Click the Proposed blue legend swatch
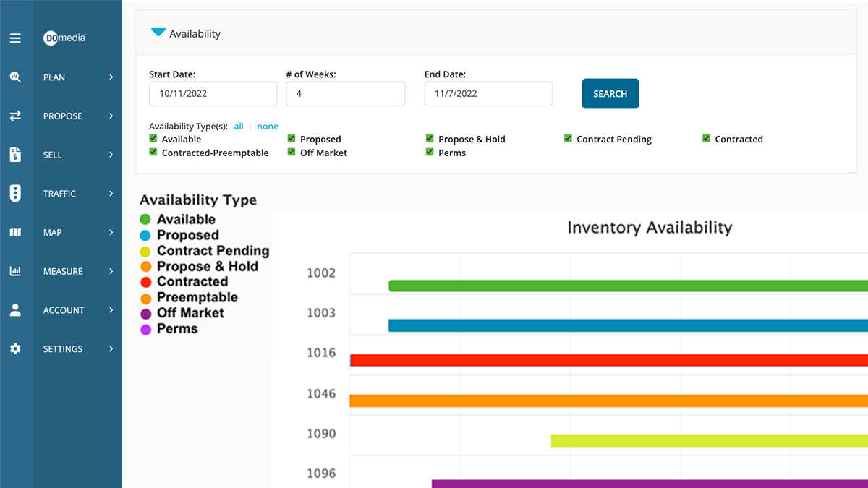868x488 pixels. coord(148,235)
